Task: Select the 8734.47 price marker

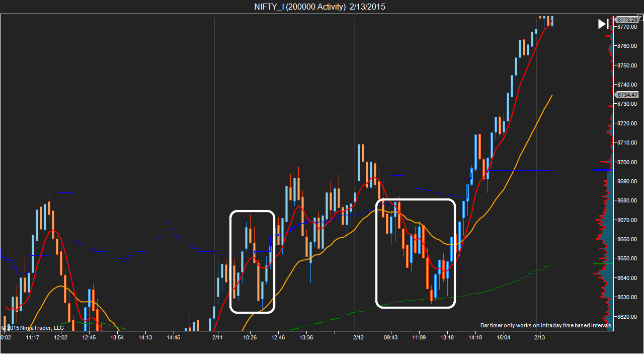Action: click(626, 95)
